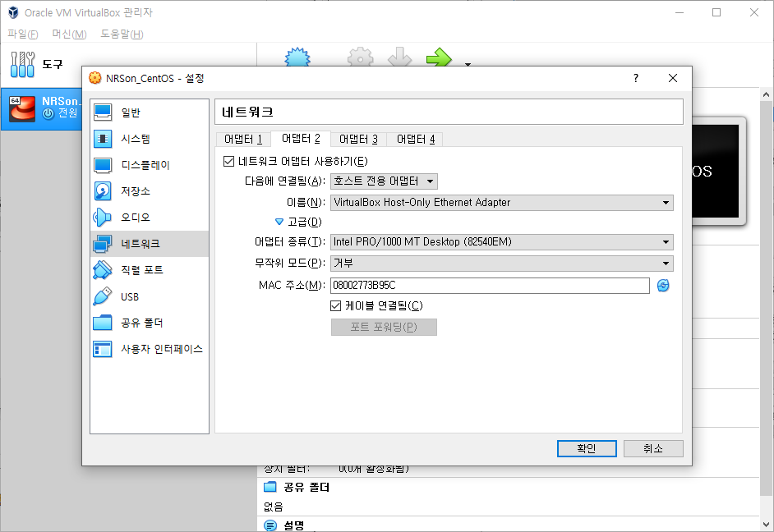Switch to 어댑터 2 tab
This screenshot has width=774, height=532.
(301, 139)
